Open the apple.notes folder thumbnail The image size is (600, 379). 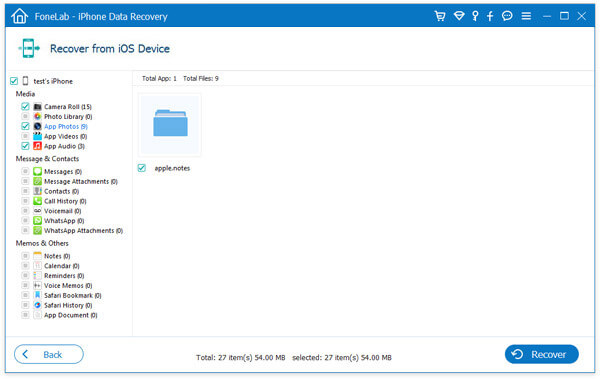pyautogui.click(x=170, y=124)
